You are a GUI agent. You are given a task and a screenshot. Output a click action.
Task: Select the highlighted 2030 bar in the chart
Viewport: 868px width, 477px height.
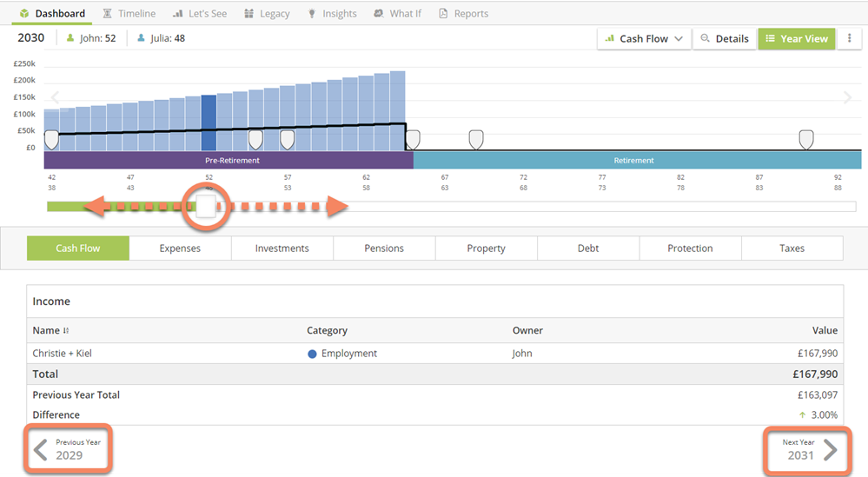[x=209, y=123]
